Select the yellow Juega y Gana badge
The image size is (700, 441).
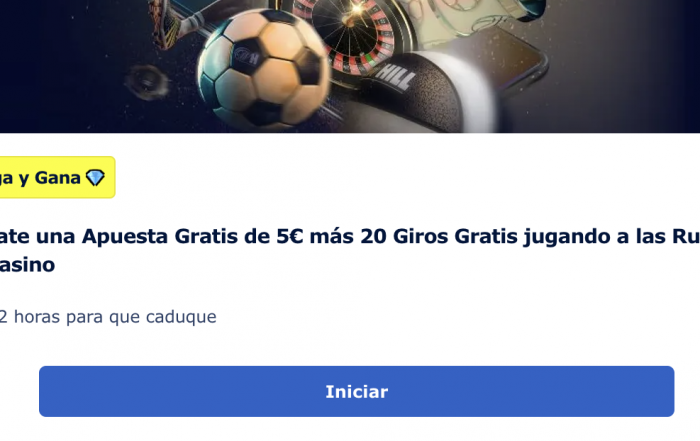click(57, 177)
